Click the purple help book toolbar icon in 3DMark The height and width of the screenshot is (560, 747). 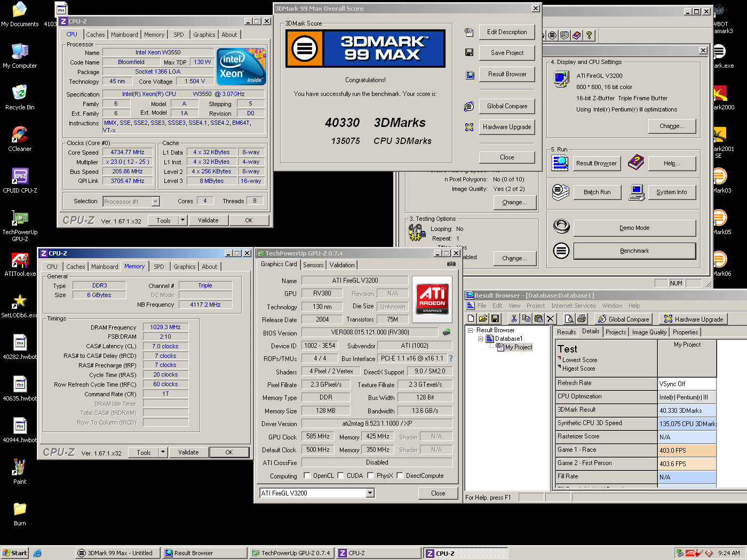(577, 35)
